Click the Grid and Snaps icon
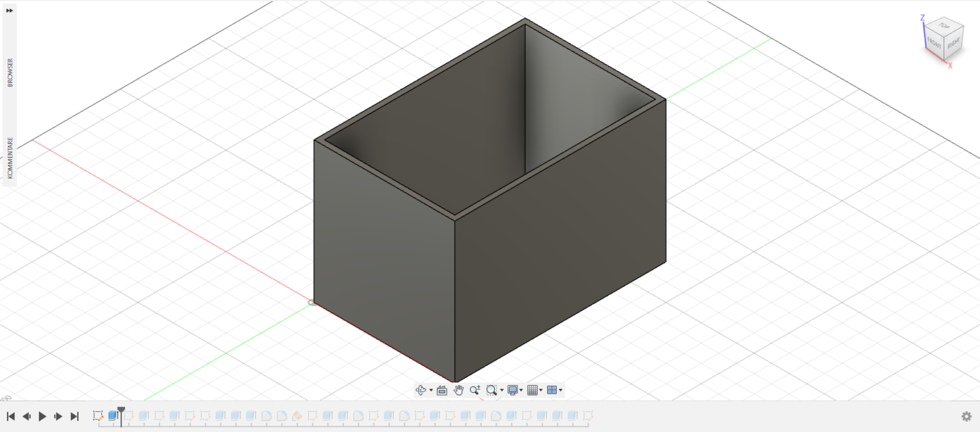980x432 pixels. [x=532, y=390]
